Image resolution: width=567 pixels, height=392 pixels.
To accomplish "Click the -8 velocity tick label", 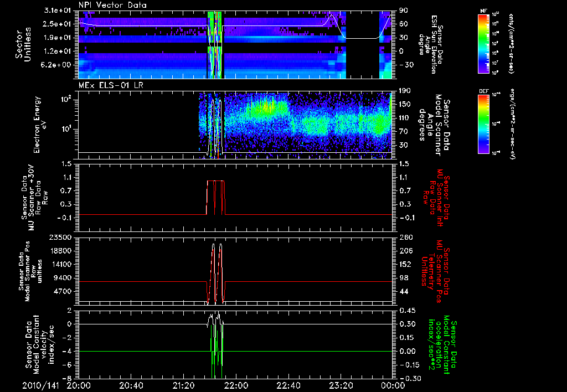I will click(x=67, y=379).
